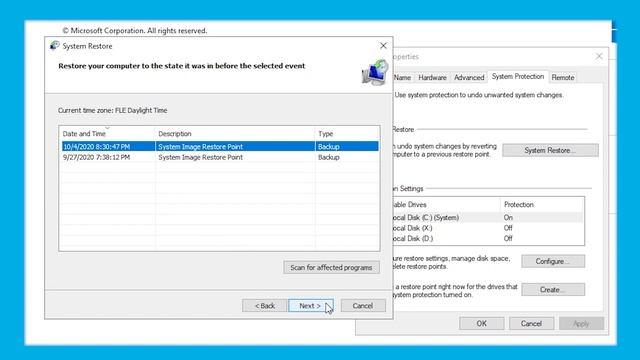
Task: Open the Advanced tab in System Properties
Action: [x=469, y=77]
